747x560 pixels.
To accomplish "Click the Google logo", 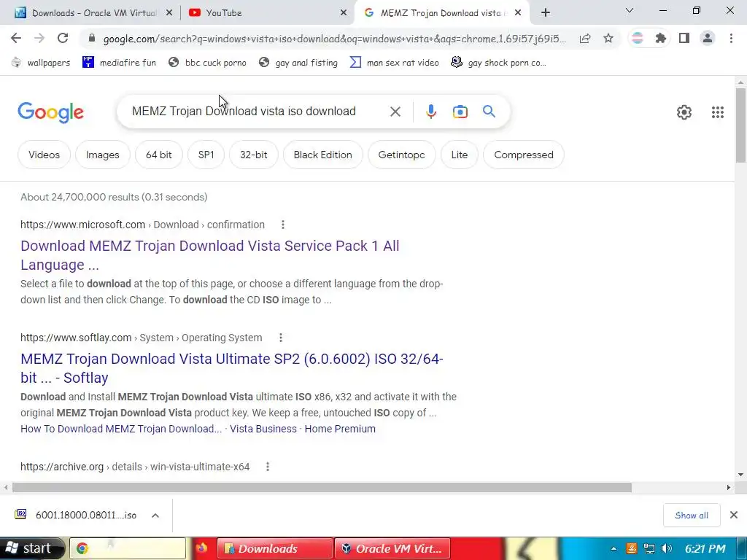I will coord(50,112).
